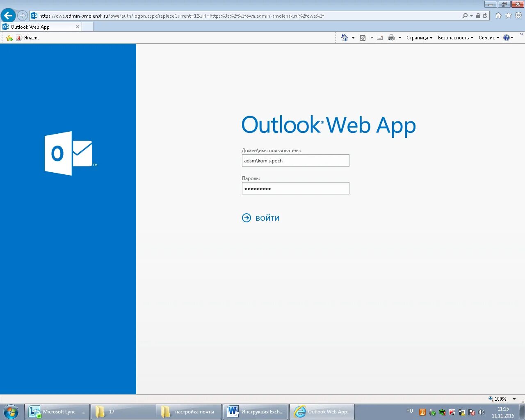Viewport: 525px width, 420px height.
Task: Close the Outlook Web App tab
Action: coord(78,27)
